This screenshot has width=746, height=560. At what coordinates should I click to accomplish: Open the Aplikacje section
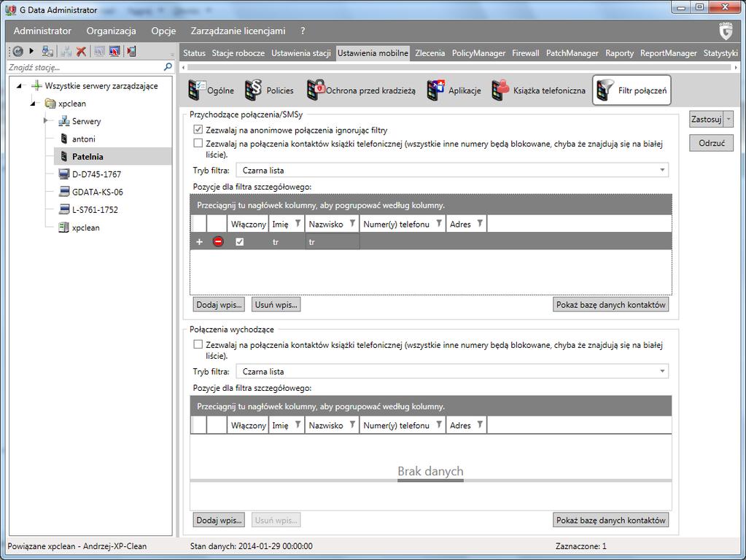[454, 90]
